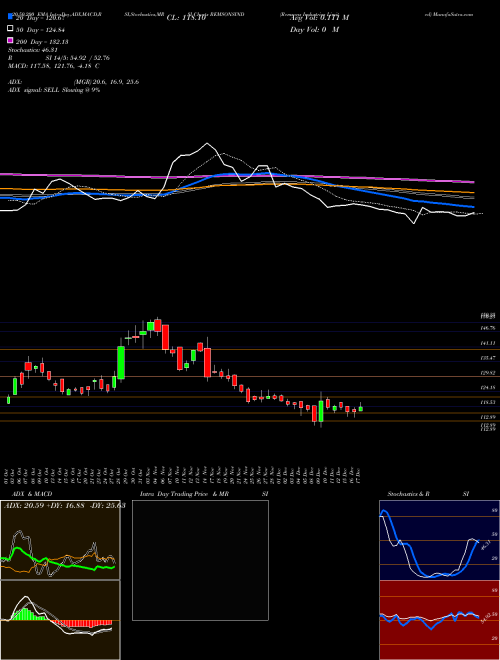
Task: Click the tallest green candlestick in late October
Action: pyautogui.click(x=121, y=362)
